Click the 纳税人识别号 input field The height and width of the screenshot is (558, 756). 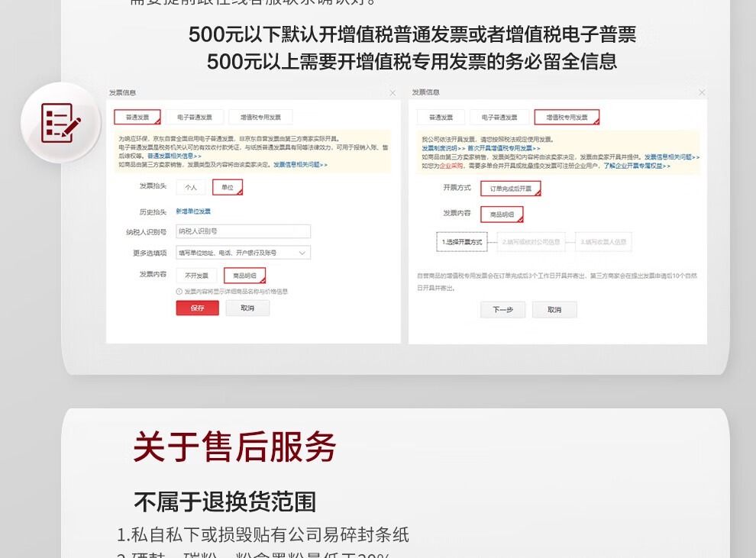point(243,231)
